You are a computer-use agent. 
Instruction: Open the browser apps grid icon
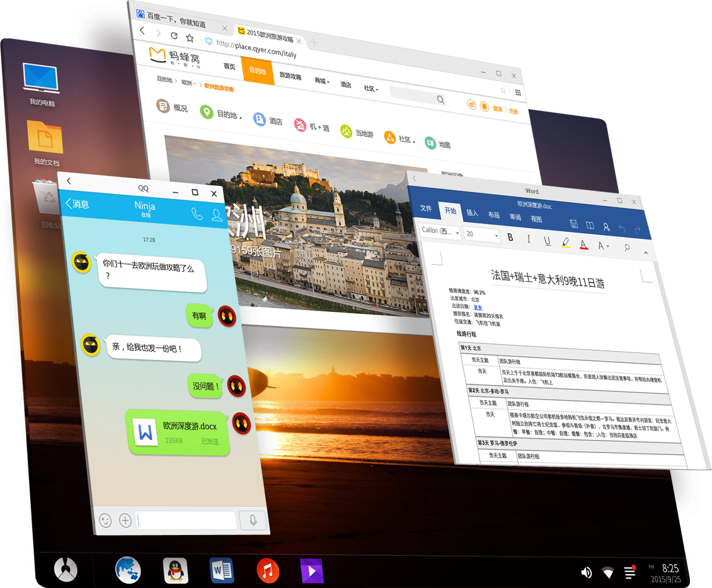click(518, 92)
